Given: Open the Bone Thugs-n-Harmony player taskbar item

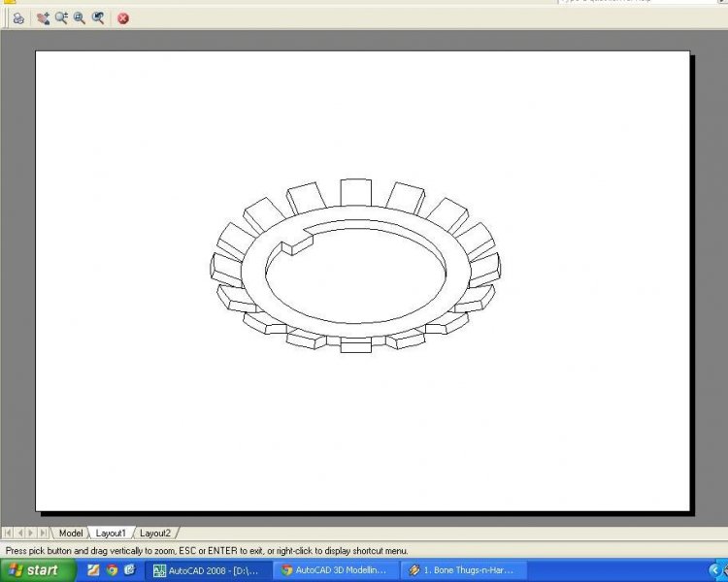Looking at the screenshot, I should click(x=463, y=570).
